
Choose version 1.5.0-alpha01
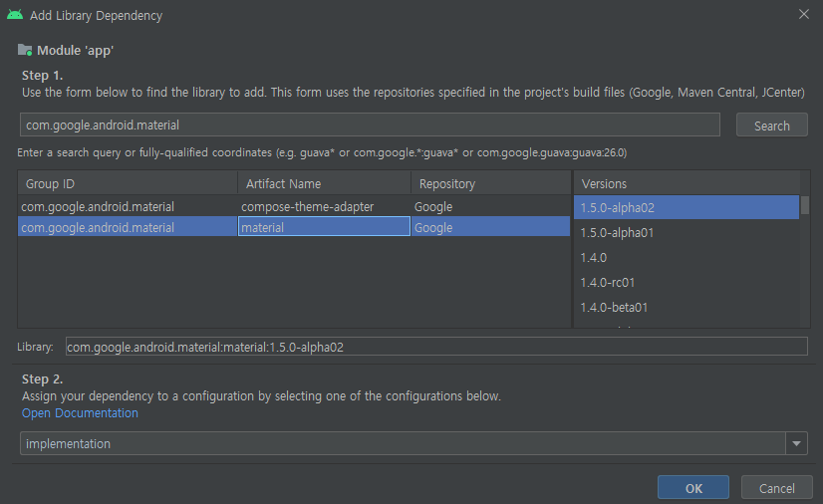coord(686,232)
